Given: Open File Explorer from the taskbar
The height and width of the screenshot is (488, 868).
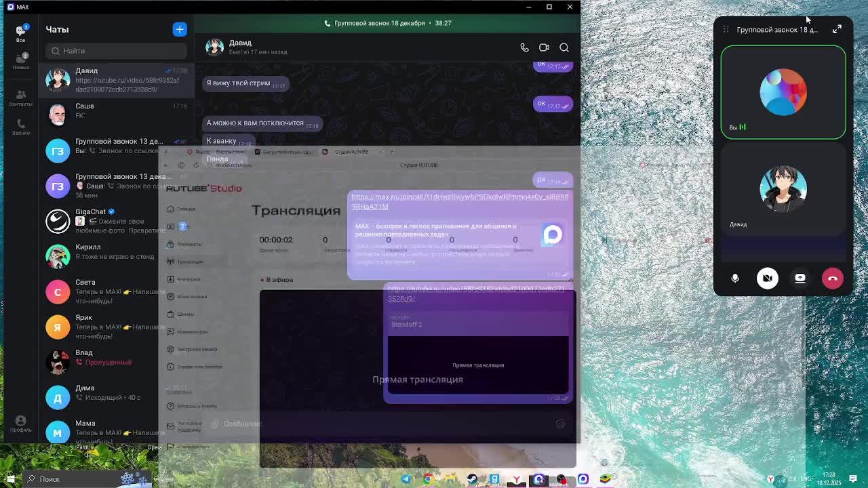Looking at the screenshot, I should coord(450,479).
